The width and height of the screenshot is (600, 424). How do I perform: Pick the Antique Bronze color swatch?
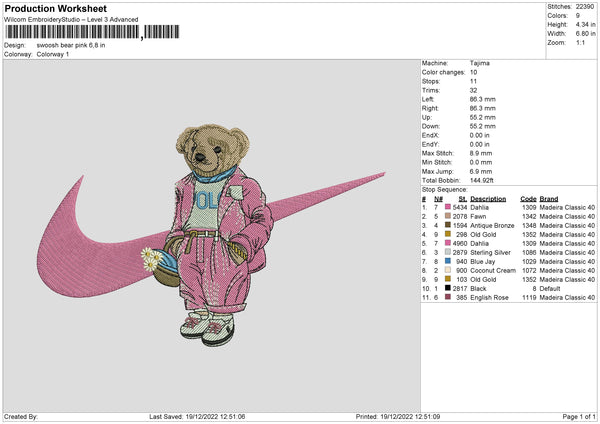coord(448,225)
